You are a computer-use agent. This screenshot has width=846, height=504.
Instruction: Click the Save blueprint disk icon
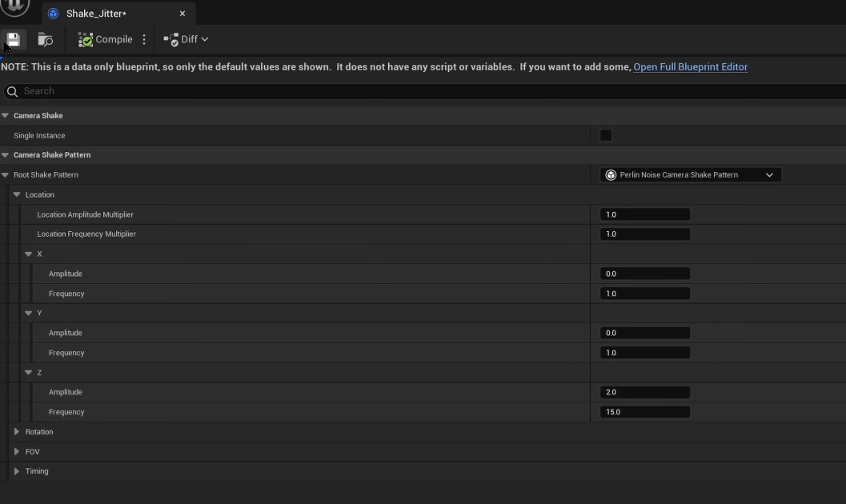point(14,39)
